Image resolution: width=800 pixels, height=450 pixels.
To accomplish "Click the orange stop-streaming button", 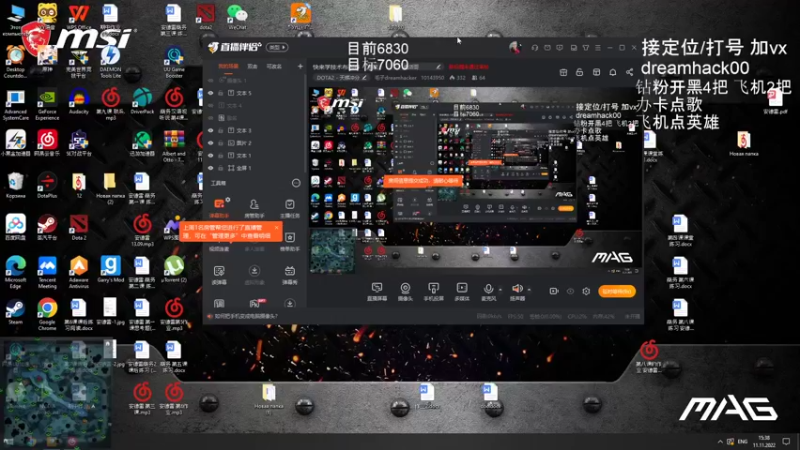I will point(616,291).
